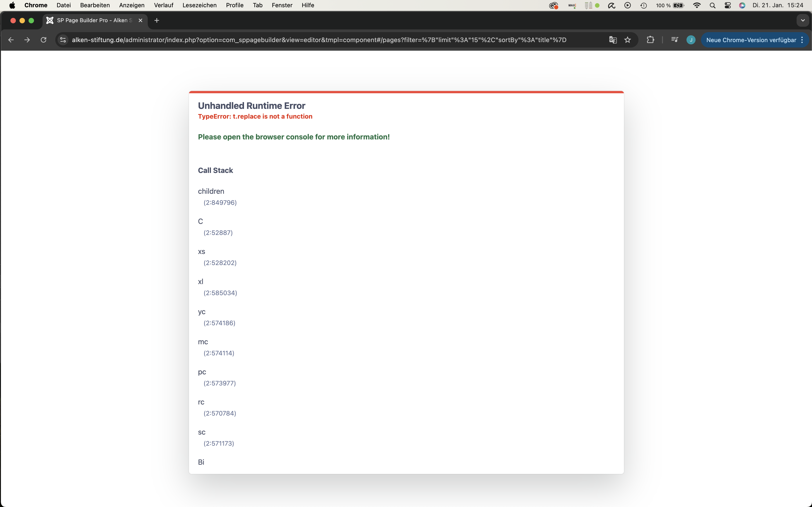812x507 pixels.
Task: Expand the tab search chevron
Action: click(803, 20)
